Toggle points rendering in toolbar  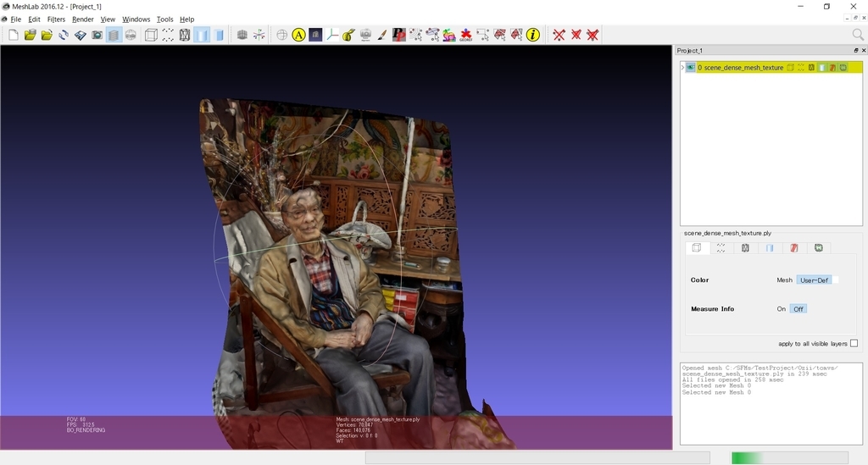(168, 35)
